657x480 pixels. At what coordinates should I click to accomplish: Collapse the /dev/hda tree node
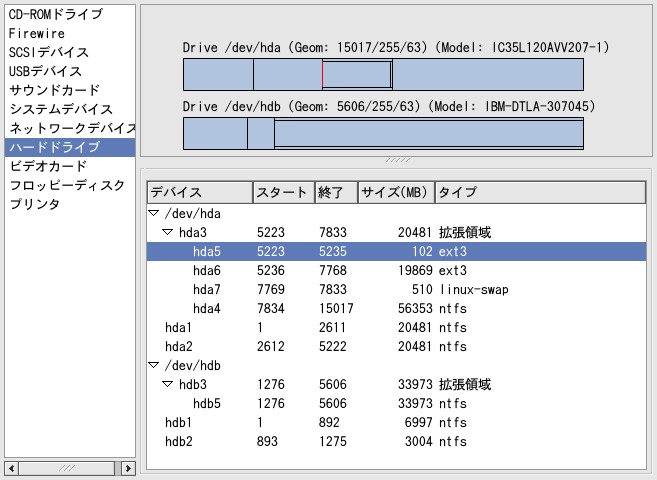(x=153, y=214)
